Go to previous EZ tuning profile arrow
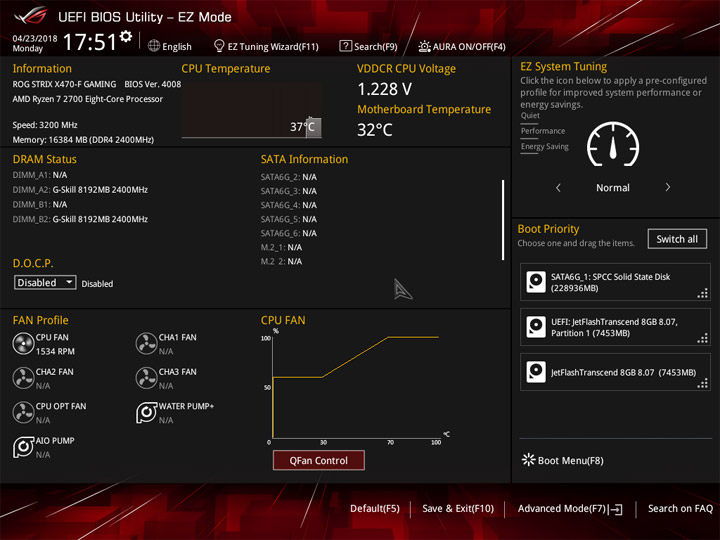Image resolution: width=720 pixels, height=540 pixels. pos(558,187)
